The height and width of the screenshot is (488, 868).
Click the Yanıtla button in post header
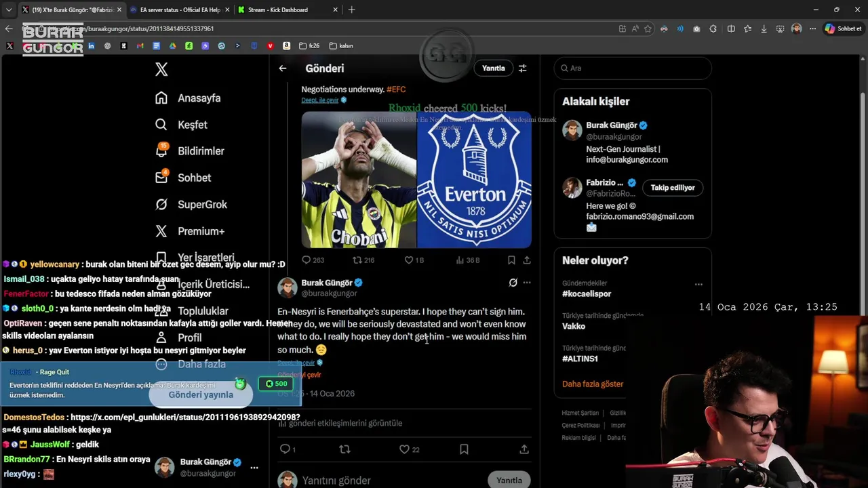point(494,68)
